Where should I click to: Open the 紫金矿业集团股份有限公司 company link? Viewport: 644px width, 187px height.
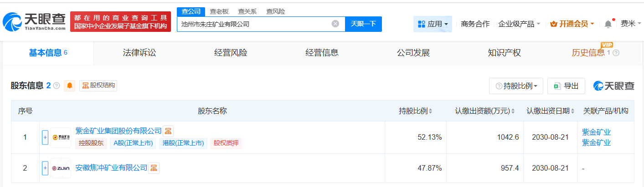tap(118, 131)
